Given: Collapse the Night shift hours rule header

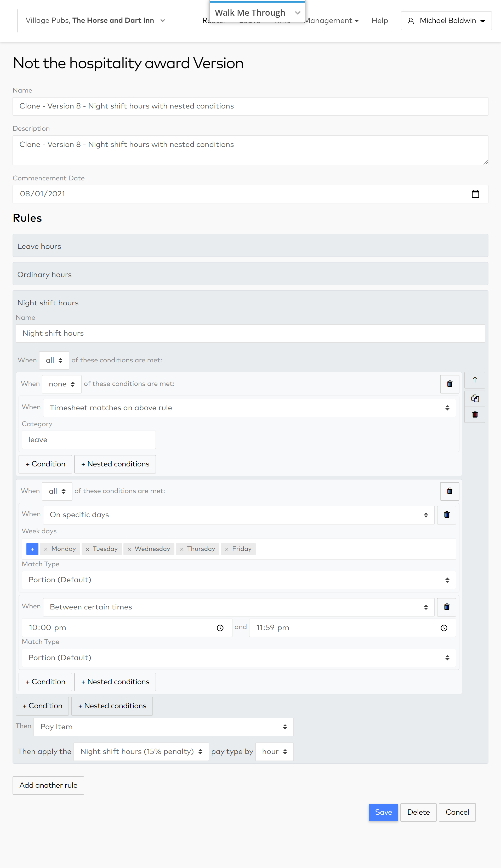Looking at the screenshot, I should 250,303.
